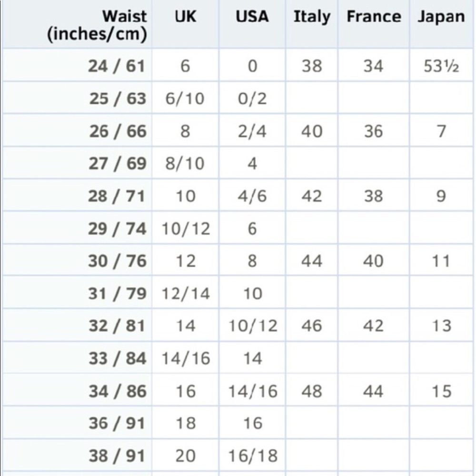The image size is (476, 476).
Task: Click the UK column header
Action: point(185,17)
